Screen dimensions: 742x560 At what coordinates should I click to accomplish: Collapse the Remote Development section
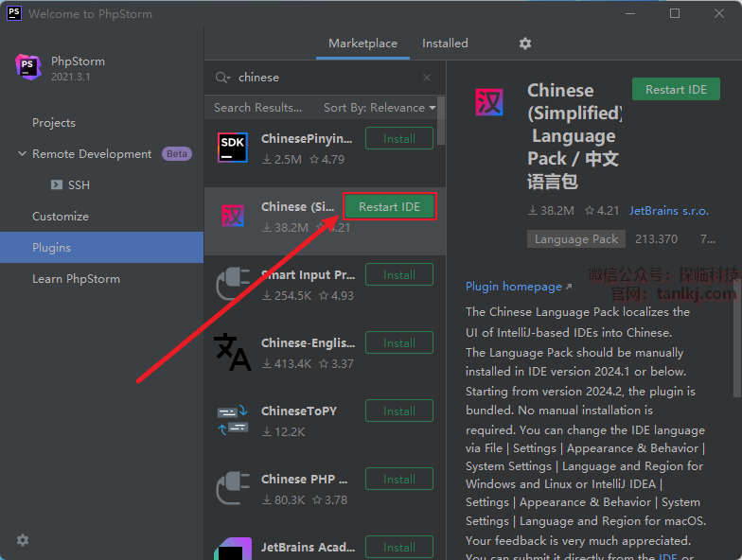(x=22, y=153)
